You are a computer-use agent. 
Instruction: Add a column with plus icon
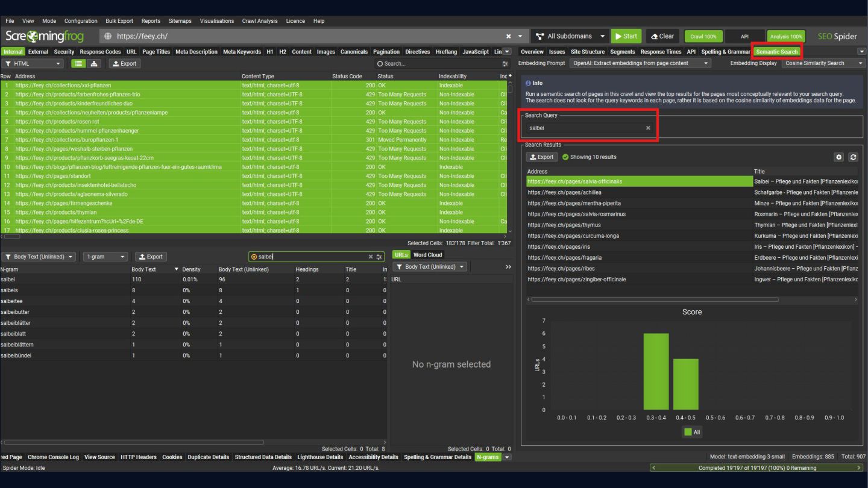pos(510,76)
